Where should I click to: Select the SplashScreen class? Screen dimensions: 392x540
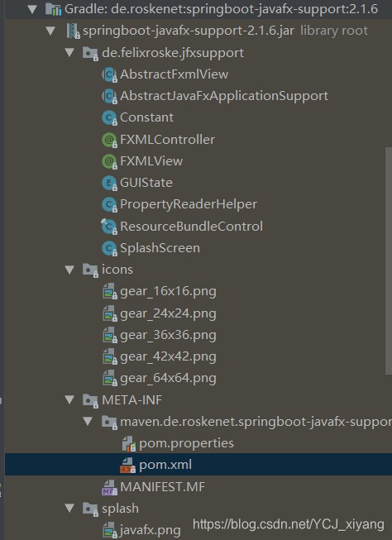(x=160, y=248)
